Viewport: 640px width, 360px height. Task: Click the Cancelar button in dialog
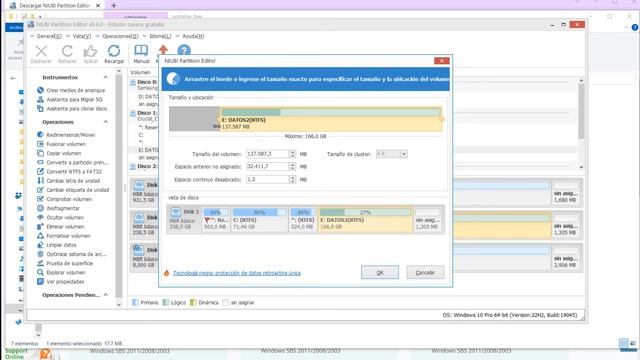pos(425,273)
